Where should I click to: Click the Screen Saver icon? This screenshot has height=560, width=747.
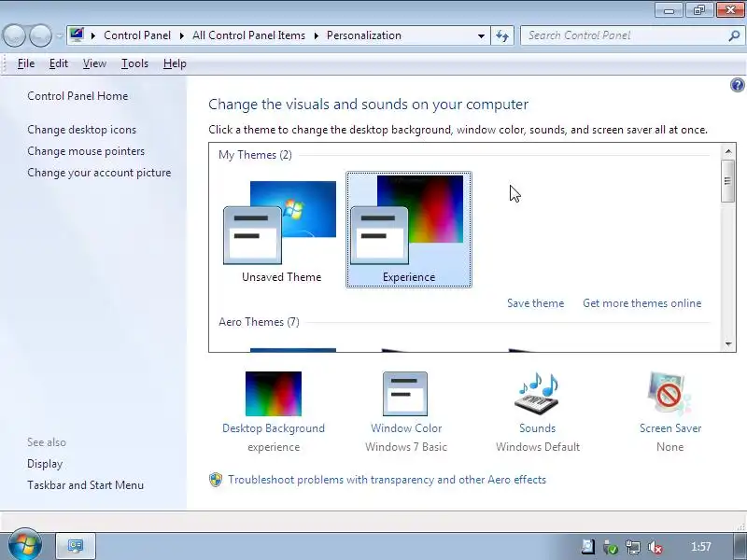[669, 394]
